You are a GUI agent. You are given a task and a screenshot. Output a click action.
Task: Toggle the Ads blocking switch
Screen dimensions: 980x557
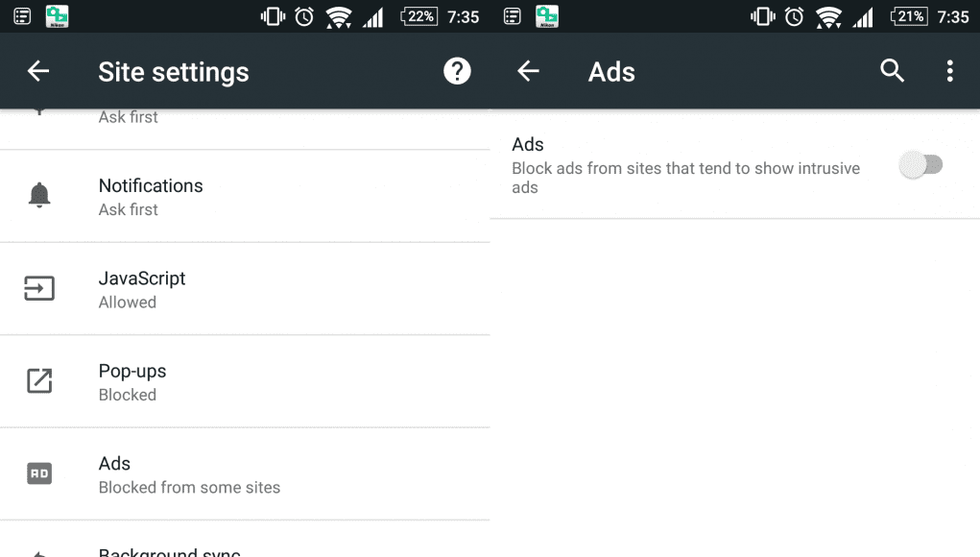[x=920, y=165]
